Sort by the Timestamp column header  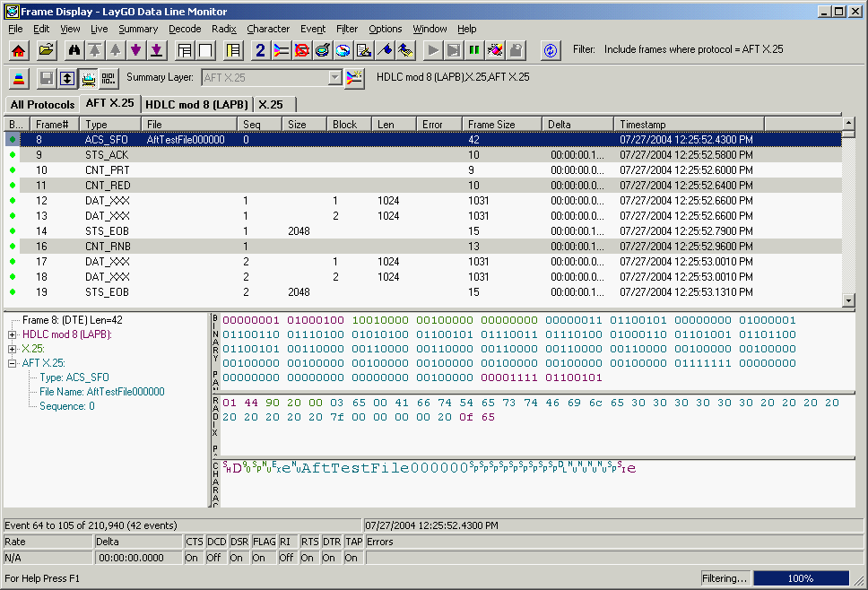[x=689, y=125]
